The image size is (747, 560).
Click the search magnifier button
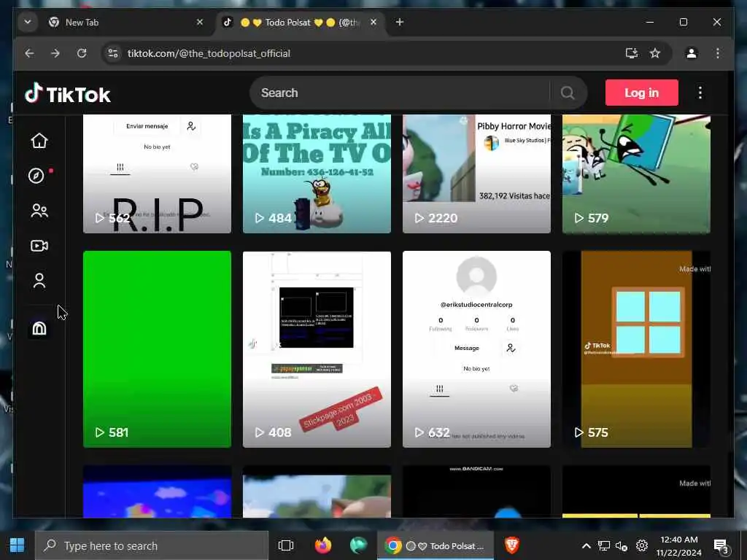567,93
